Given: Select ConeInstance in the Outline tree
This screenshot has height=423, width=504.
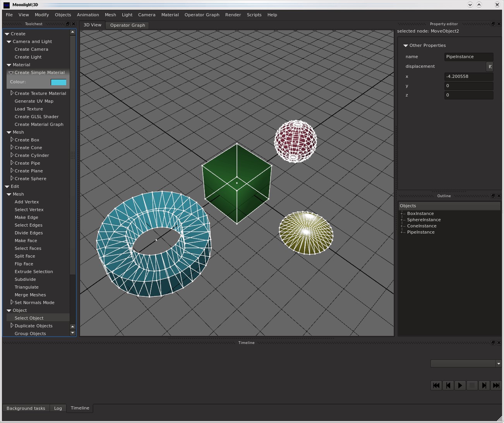Looking at the screenshot, I should coord(422,226).
